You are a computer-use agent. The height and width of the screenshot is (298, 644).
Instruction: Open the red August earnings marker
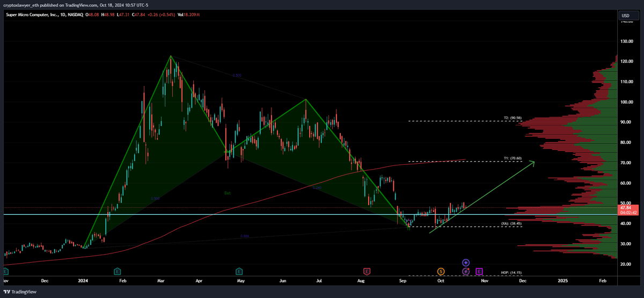click(x=367, y=271)
